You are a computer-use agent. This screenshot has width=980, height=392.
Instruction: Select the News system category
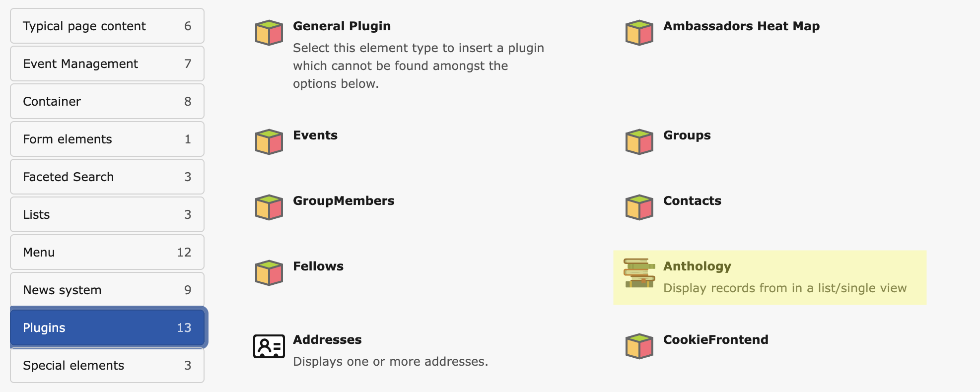(107, 290)
